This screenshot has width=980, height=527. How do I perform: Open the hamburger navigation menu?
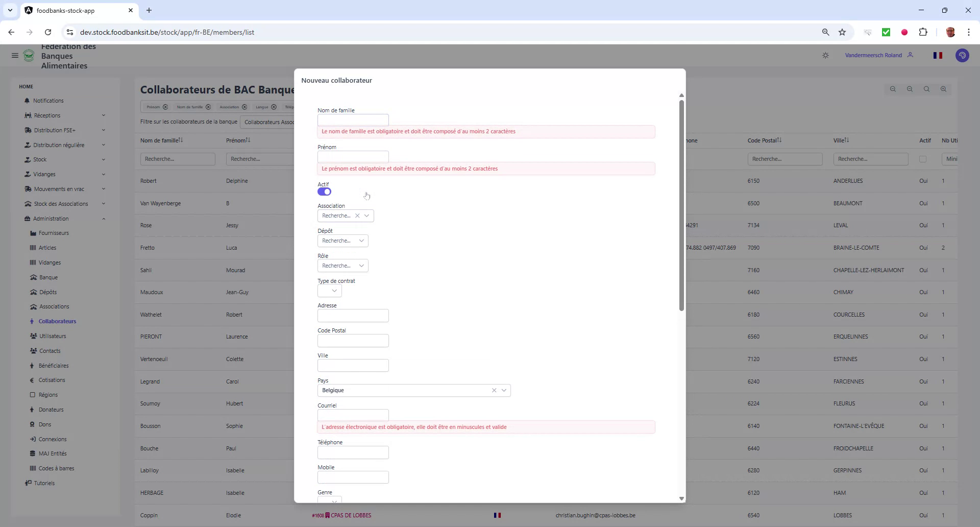(15, 56)
